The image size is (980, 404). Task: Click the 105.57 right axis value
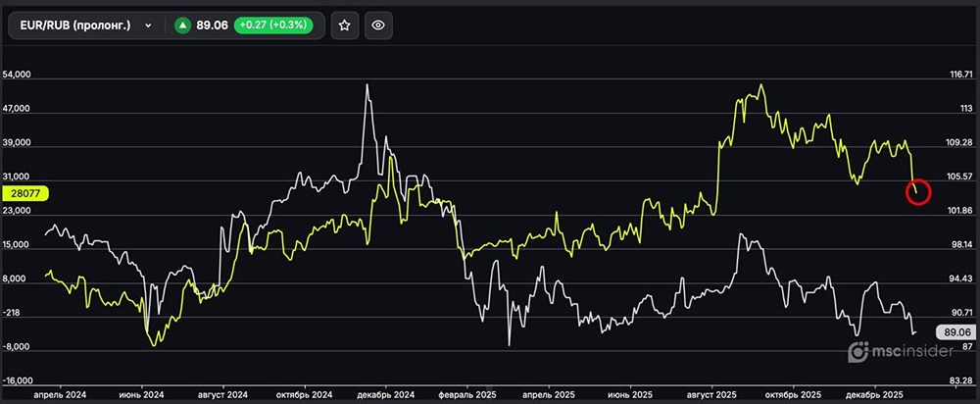click(960, 177)
